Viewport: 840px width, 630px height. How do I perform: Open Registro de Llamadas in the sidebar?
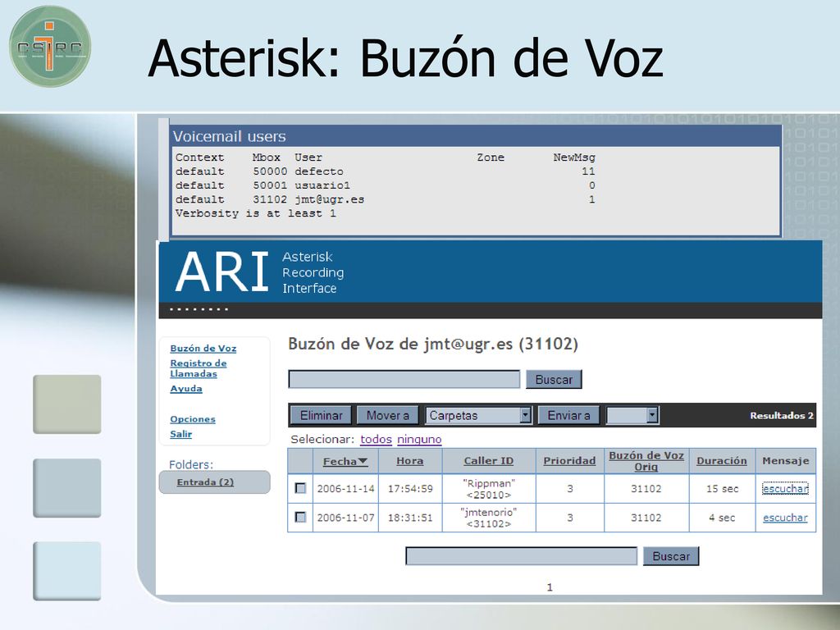199,368
